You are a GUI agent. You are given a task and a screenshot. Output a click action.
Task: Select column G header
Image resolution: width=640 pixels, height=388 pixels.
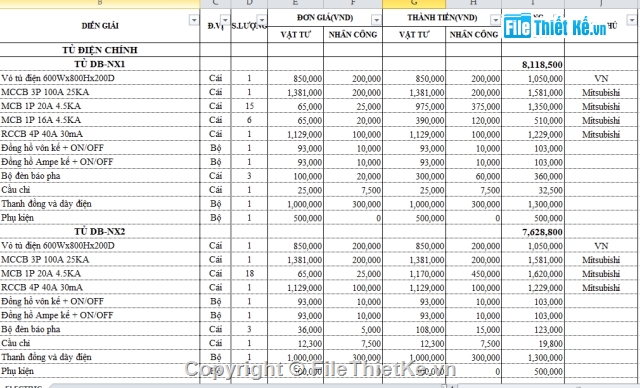414,4
